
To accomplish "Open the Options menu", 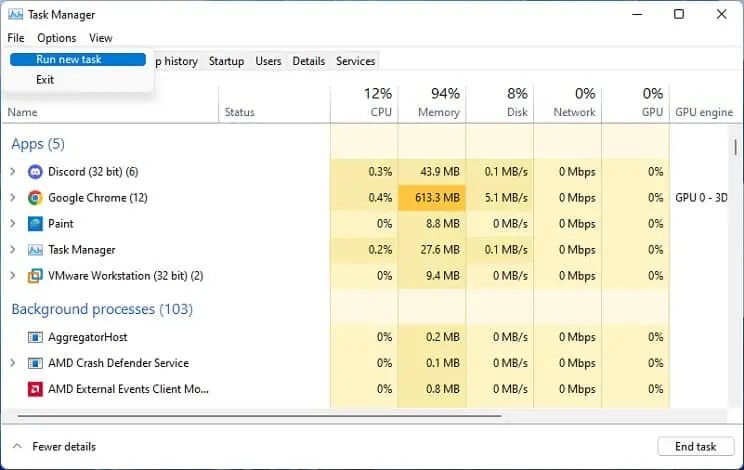I will (x=56, y=38).
